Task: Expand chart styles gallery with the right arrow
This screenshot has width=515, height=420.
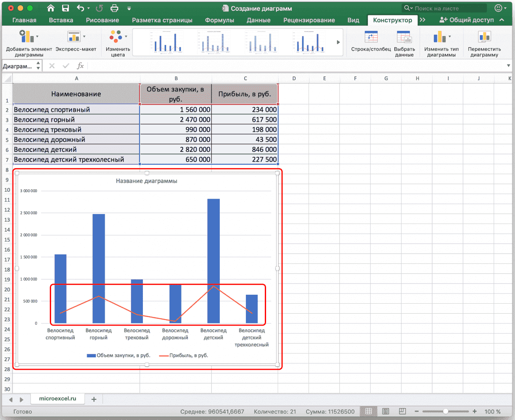Action: 338,42
